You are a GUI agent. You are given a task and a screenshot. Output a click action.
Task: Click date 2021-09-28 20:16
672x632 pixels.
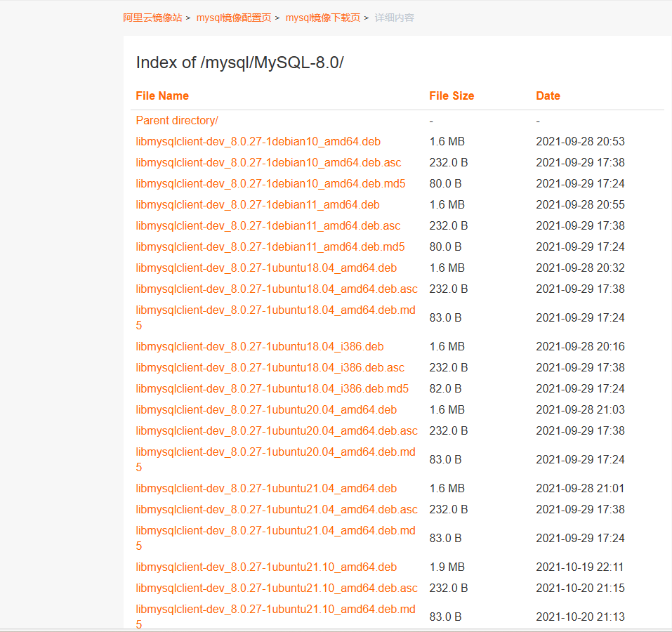pos(580,346)
